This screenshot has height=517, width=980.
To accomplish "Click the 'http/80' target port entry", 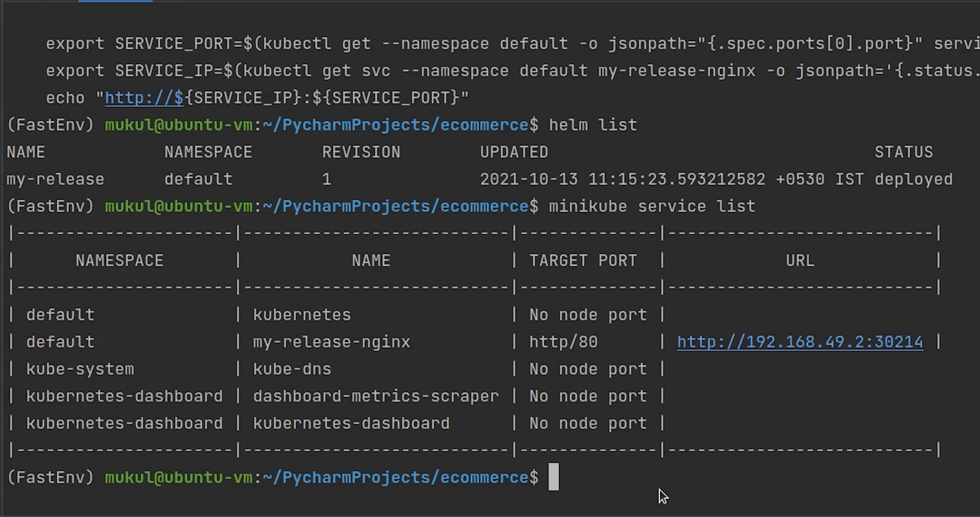I will (563, 342).
